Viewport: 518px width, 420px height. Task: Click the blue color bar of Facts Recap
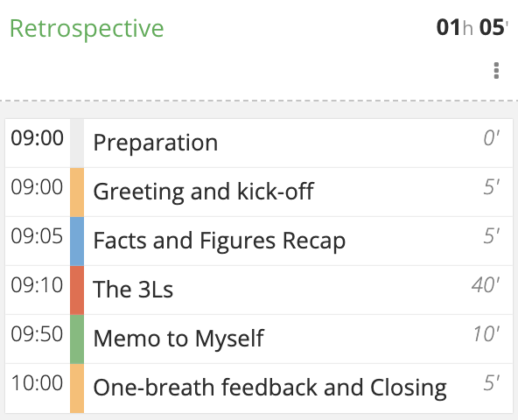(77, 241)
